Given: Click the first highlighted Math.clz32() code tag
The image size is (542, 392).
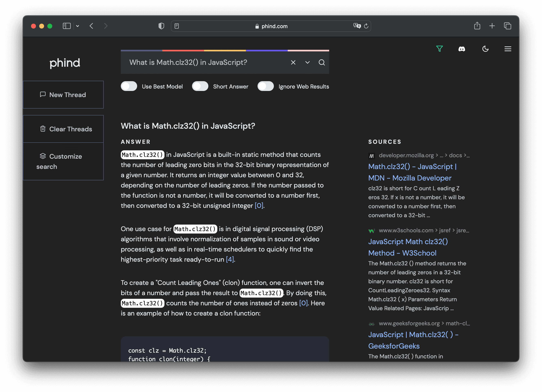Looking at the screenshot, I should pos(142,155).
